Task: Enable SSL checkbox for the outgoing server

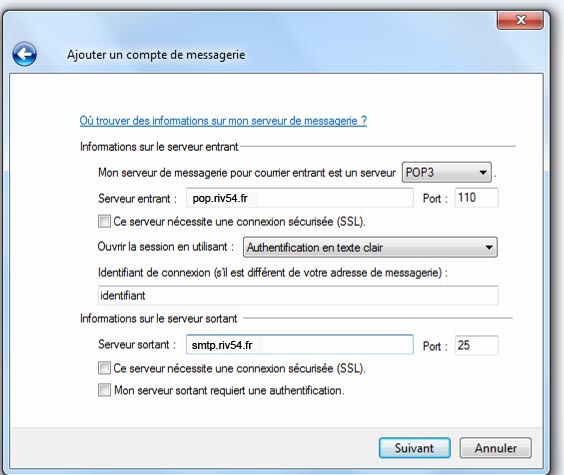Action: (x=104, y=368)
